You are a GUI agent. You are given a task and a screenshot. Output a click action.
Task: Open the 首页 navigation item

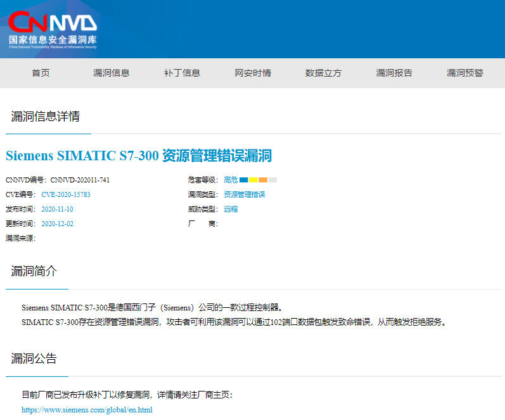41,73
